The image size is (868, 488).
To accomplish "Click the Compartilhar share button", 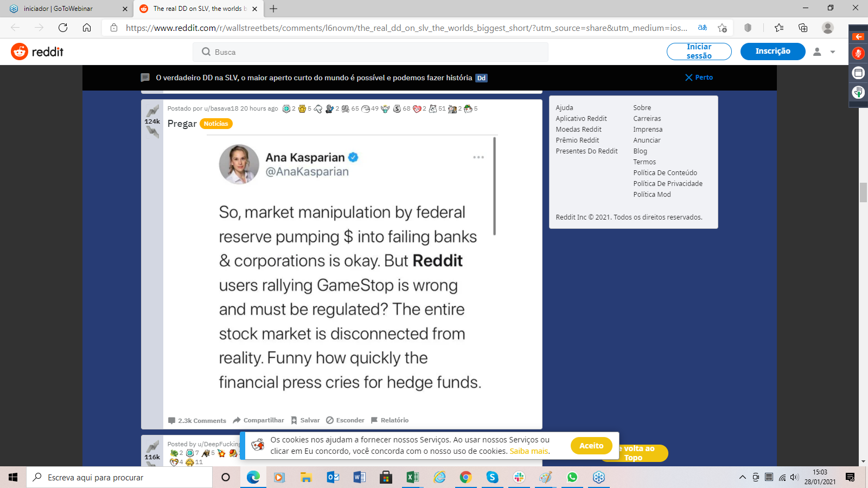I will point(258,420).
